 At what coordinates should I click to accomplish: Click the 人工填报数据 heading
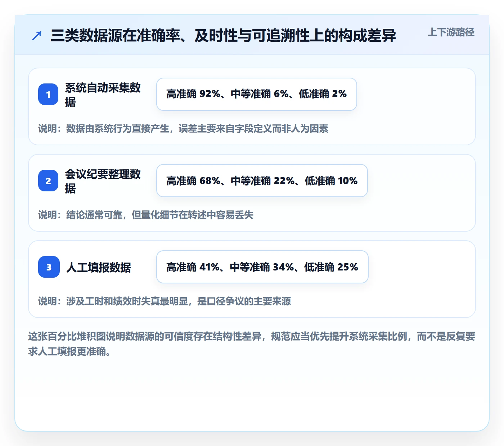(99, 267)
